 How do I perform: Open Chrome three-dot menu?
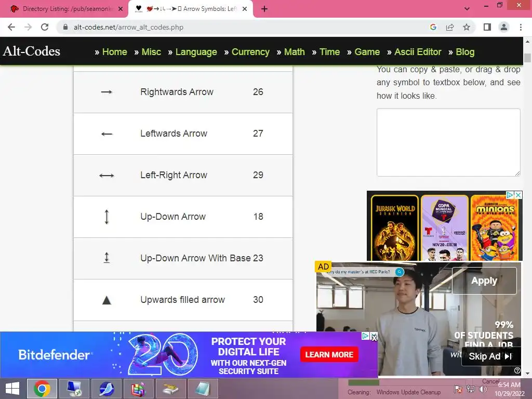click(x=521, y=27)
